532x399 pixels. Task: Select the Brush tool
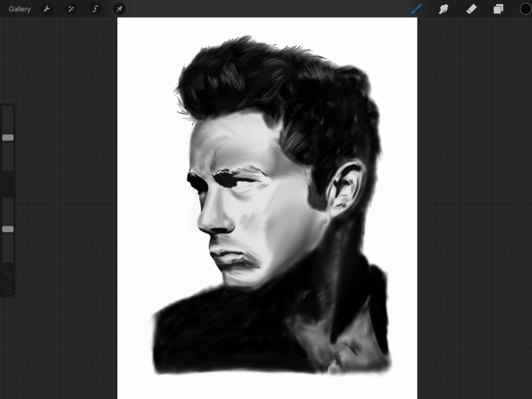pyautogui.click(x=417, y=9)
